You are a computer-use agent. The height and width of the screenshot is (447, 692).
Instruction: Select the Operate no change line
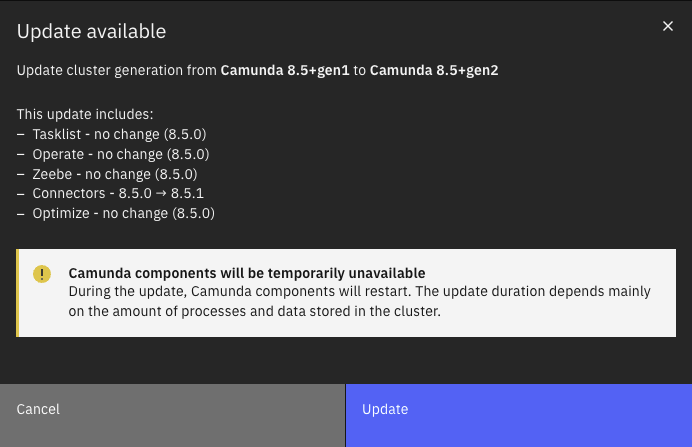click(121, 153)
